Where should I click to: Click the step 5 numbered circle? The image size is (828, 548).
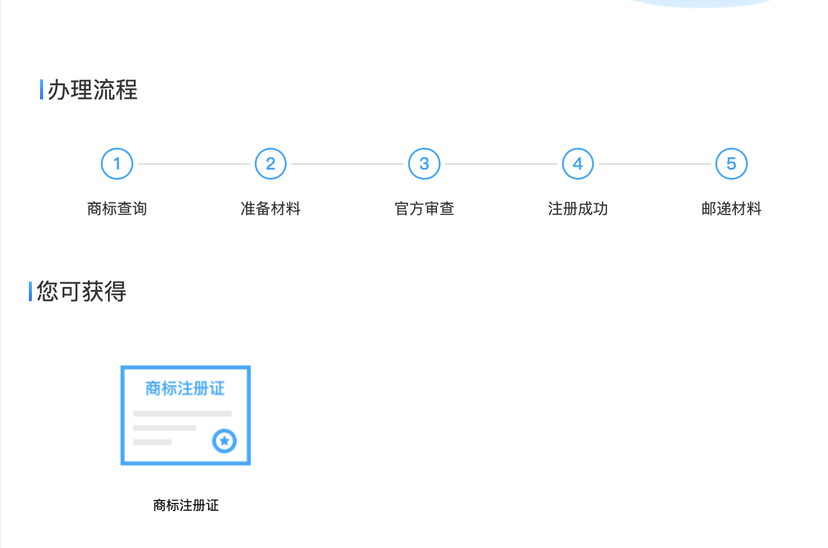[x=731, y=164]
